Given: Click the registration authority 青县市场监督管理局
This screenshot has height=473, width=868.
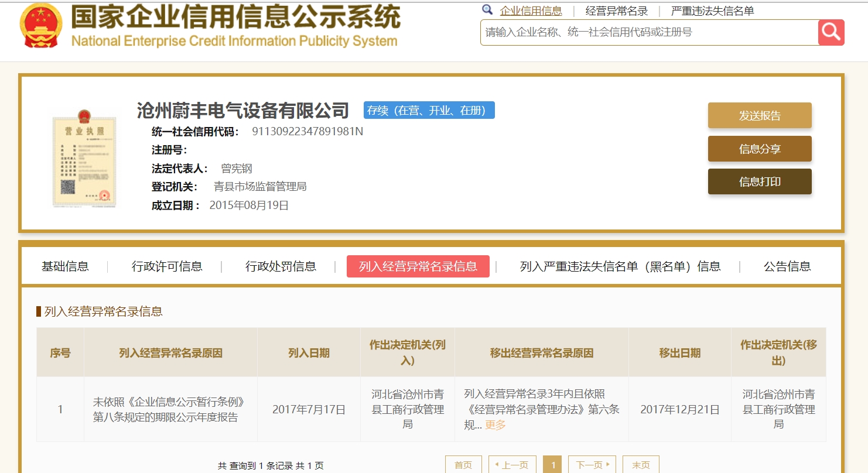Looking at the screenshot, I should click(260, 187).
